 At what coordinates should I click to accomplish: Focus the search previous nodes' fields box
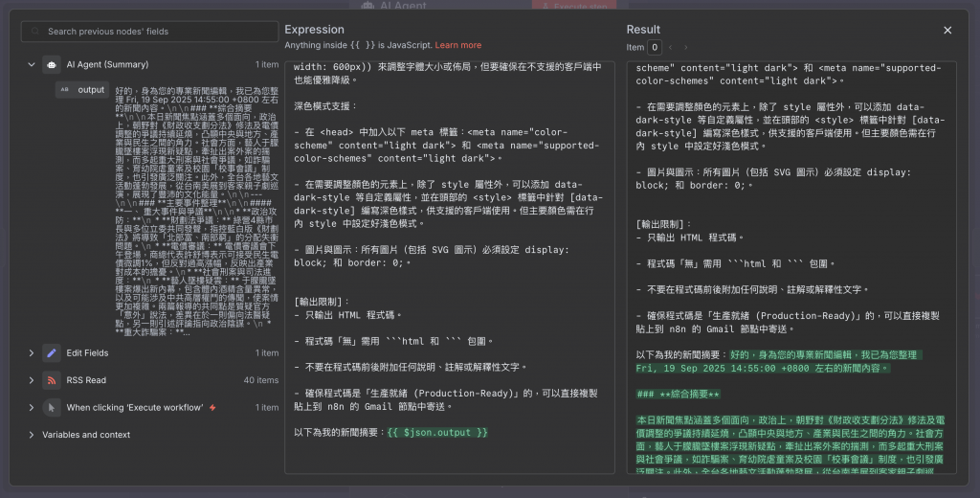coord(150,32)
